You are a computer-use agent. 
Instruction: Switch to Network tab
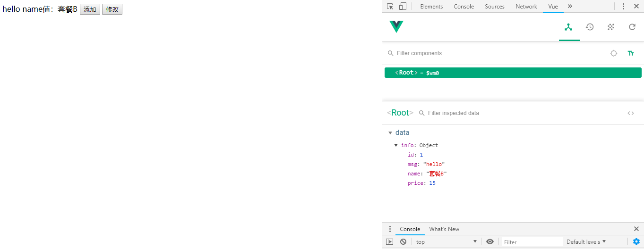526,6
